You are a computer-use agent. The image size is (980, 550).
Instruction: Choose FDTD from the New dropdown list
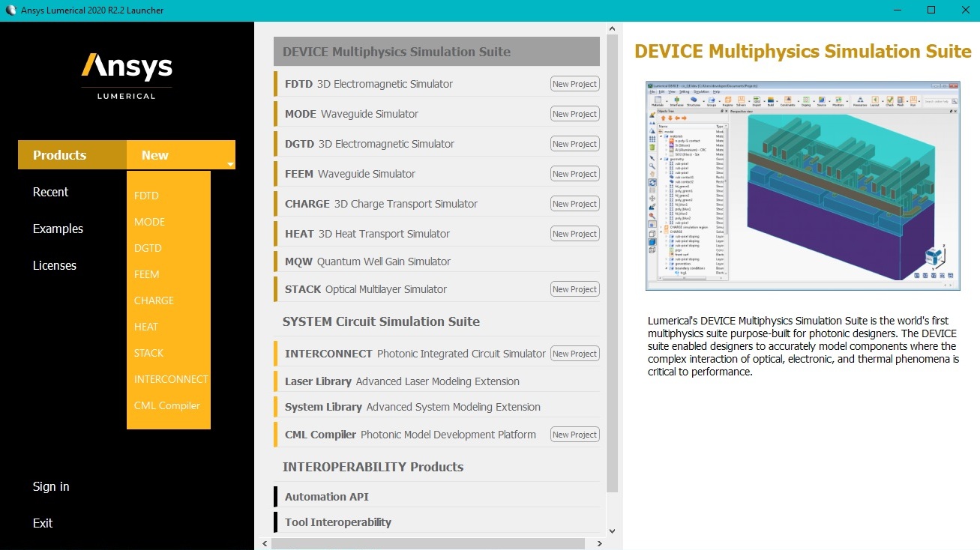[146, 196]
